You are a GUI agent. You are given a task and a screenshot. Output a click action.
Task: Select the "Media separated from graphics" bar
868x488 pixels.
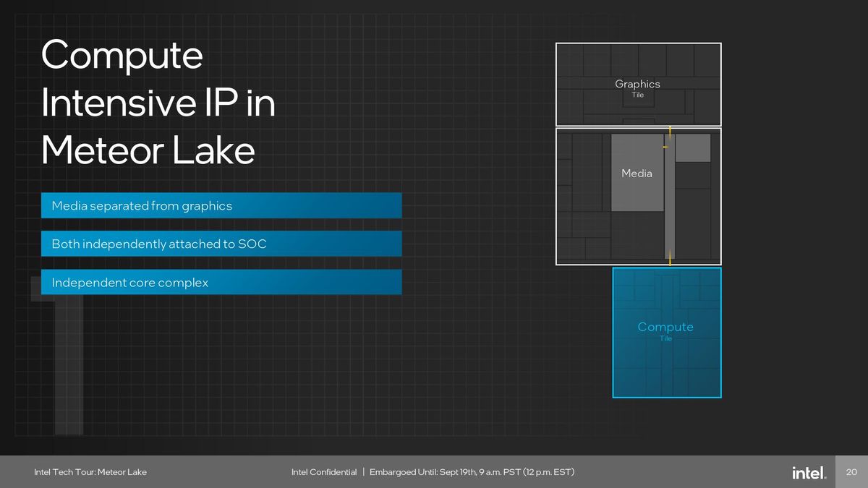click(x=221, y=206)
